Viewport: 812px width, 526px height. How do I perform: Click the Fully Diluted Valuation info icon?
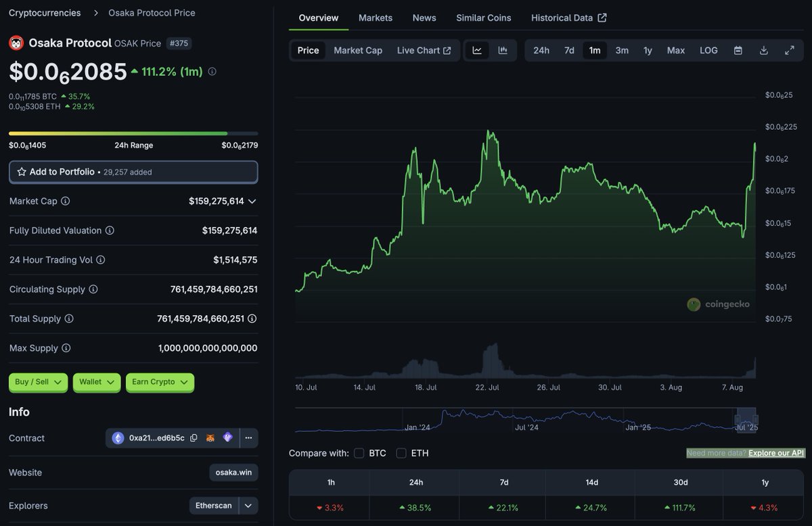110,231
